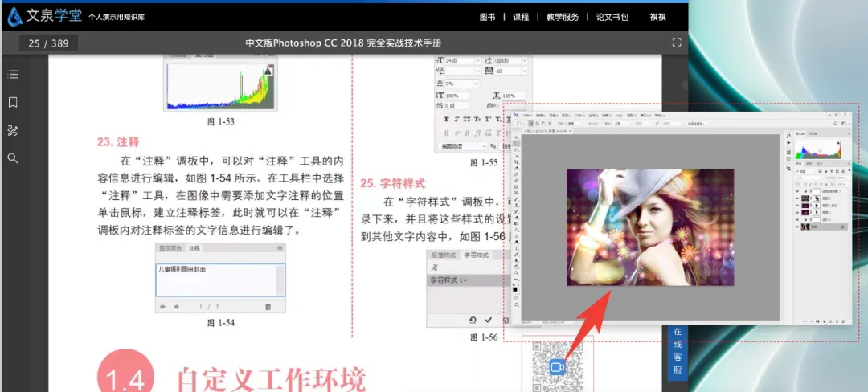The height and width of the screenshot is (392, 868).
Task: Click the caption 图 1-53
Action: pos(221,121)
